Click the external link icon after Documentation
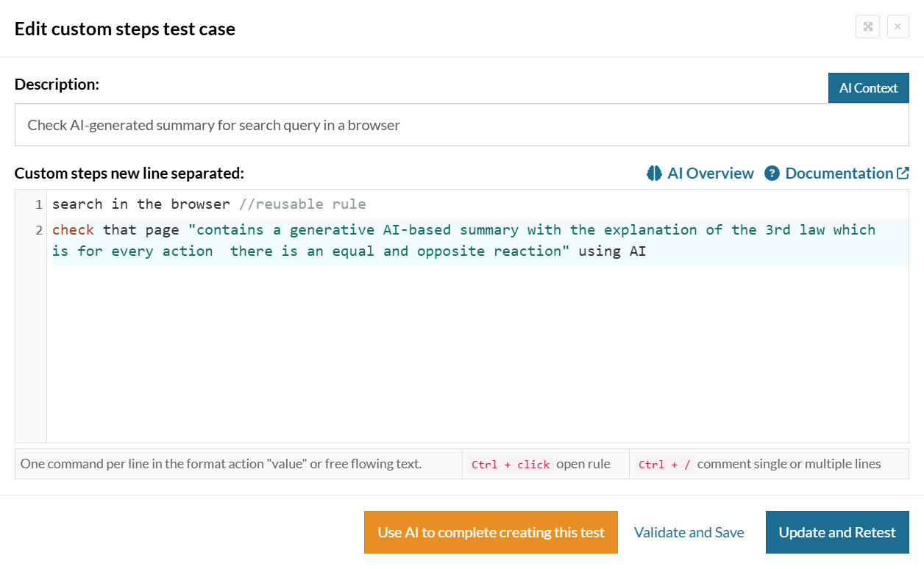Image resolution: width=924 pixels, height=569 pixels. coord(903,173)
